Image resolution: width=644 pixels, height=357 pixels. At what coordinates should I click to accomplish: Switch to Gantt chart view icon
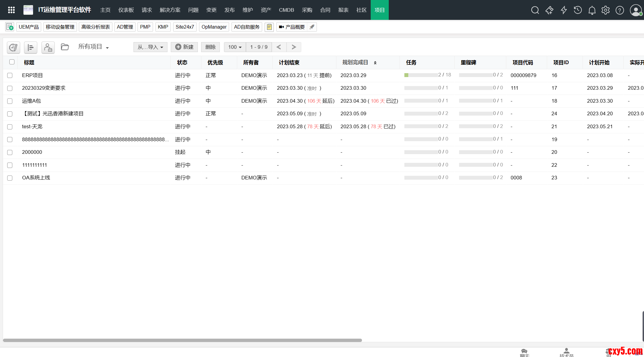tap(30, 47)
